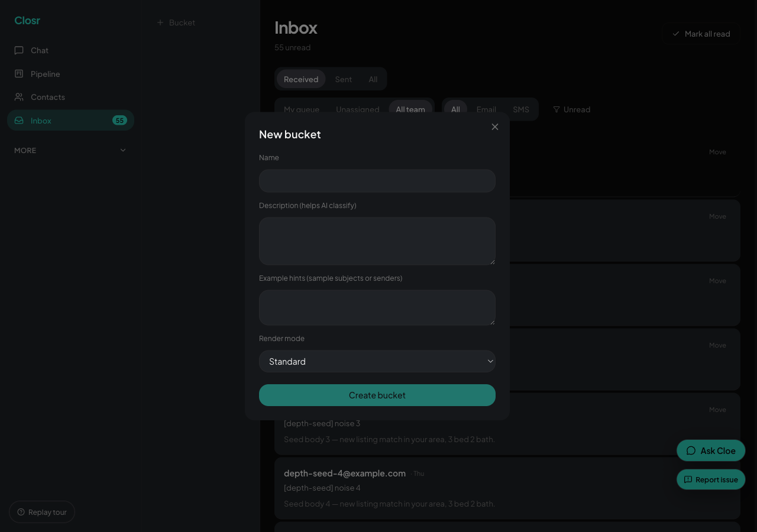Image resolution: width=757 pixels, height=532 pixels.
Task: Focus the Example hints text area
Action: [377, 307]
